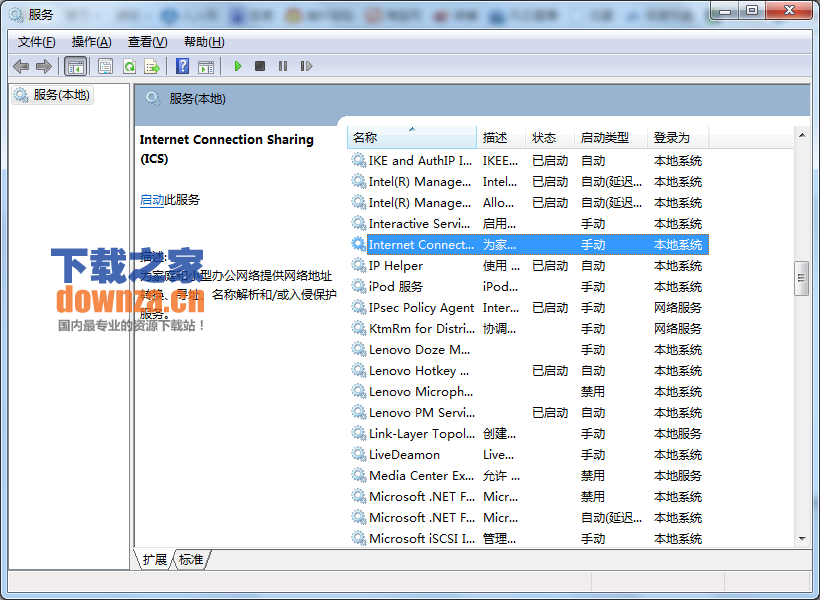Select 服务(本地) in the left tree
Viewport: 820px width, 600px height.
coord(52,95)
